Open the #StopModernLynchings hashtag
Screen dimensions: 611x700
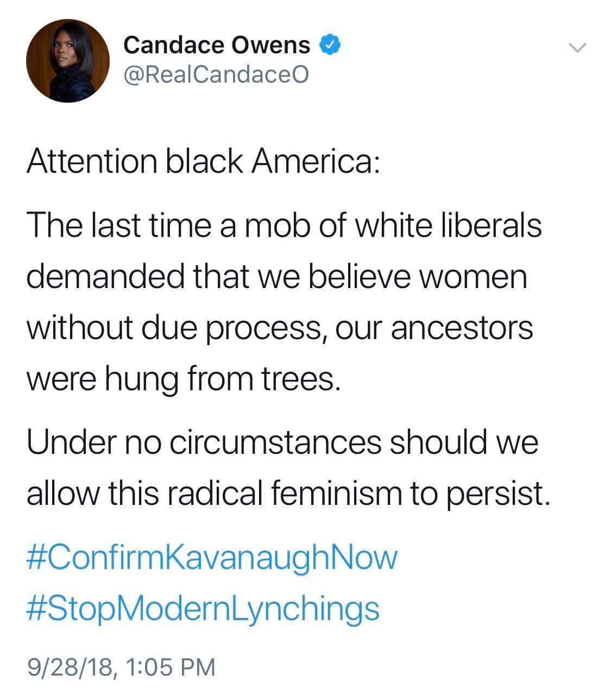203,608
